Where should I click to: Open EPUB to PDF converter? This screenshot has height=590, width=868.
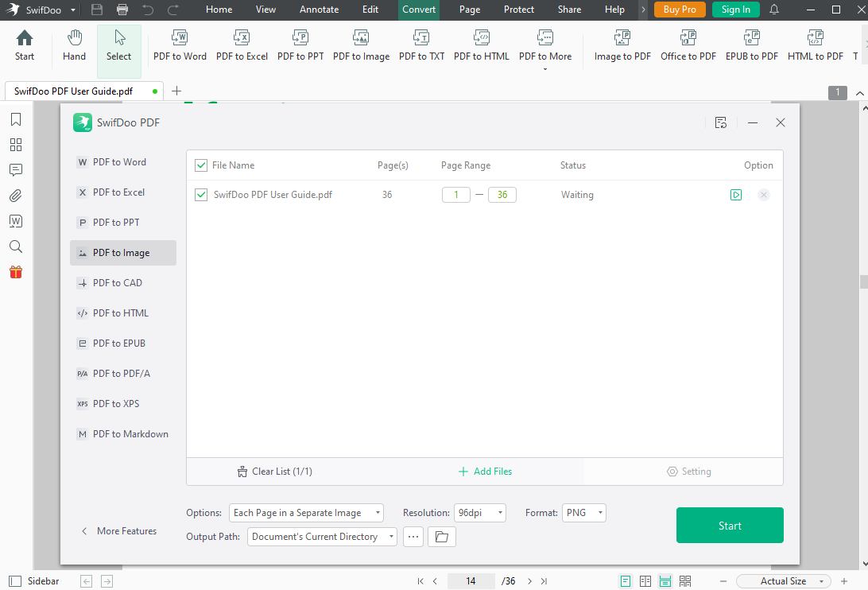pyautogui.click(x=752, y=45)
